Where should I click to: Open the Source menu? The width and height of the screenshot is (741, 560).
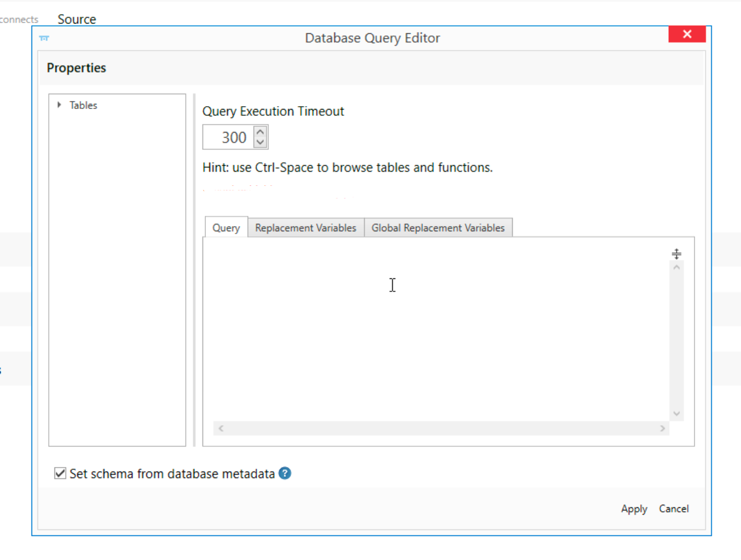(x=76, y=19)
